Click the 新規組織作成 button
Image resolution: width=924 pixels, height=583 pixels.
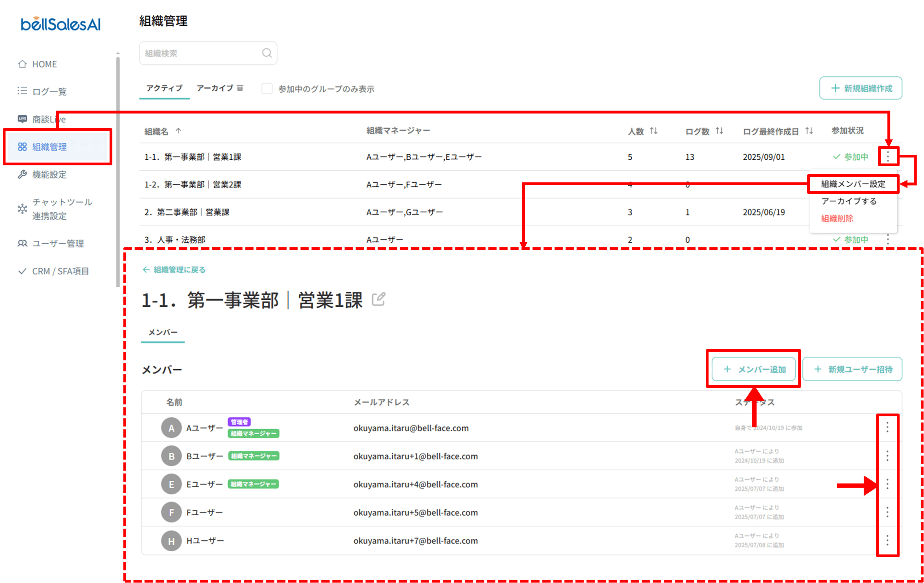tap(860, 88)
